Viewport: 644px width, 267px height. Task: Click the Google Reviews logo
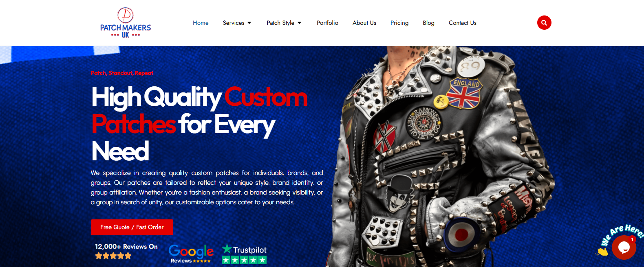pyautogui.click(x=191, y=254)
